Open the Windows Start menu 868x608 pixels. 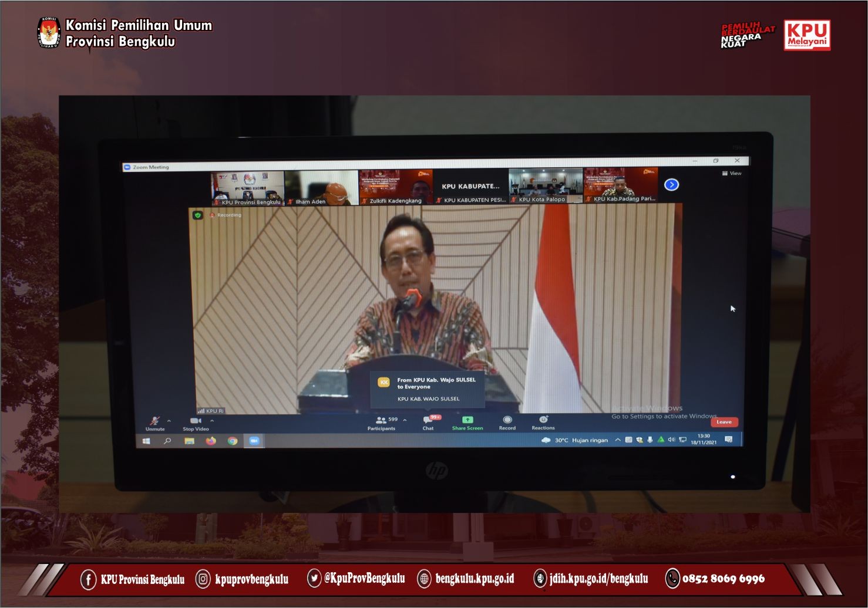(x=147, y=441)
